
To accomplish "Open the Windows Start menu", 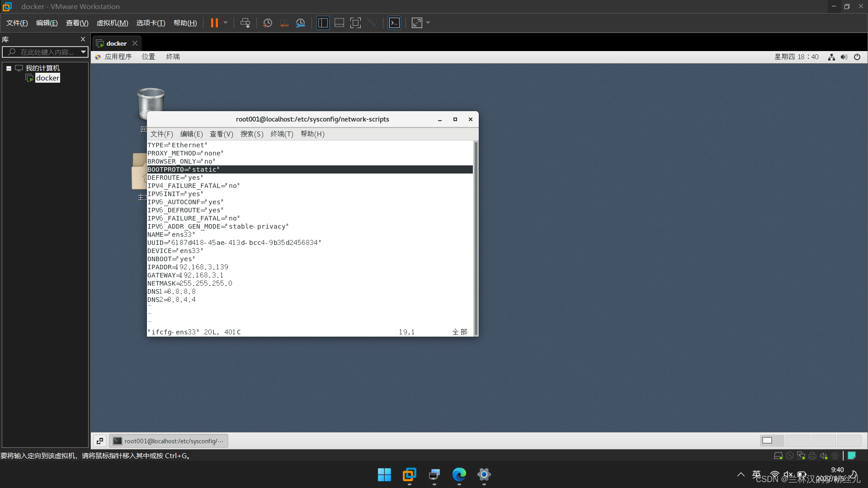I will 384,475.
